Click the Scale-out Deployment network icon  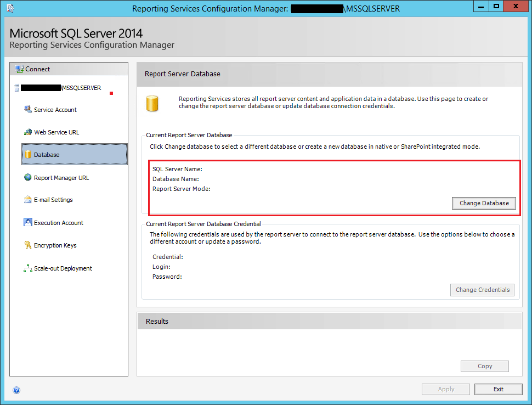coord(28,268)
